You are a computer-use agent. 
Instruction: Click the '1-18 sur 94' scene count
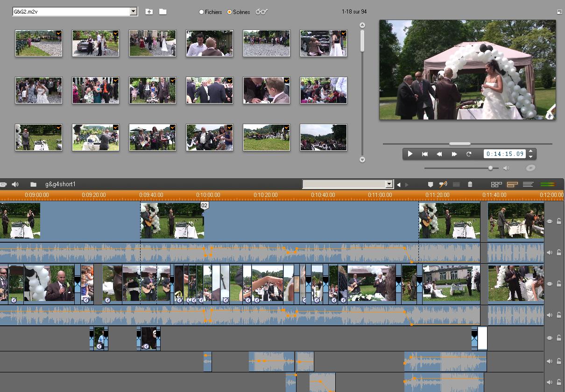[x=354, y=12]
